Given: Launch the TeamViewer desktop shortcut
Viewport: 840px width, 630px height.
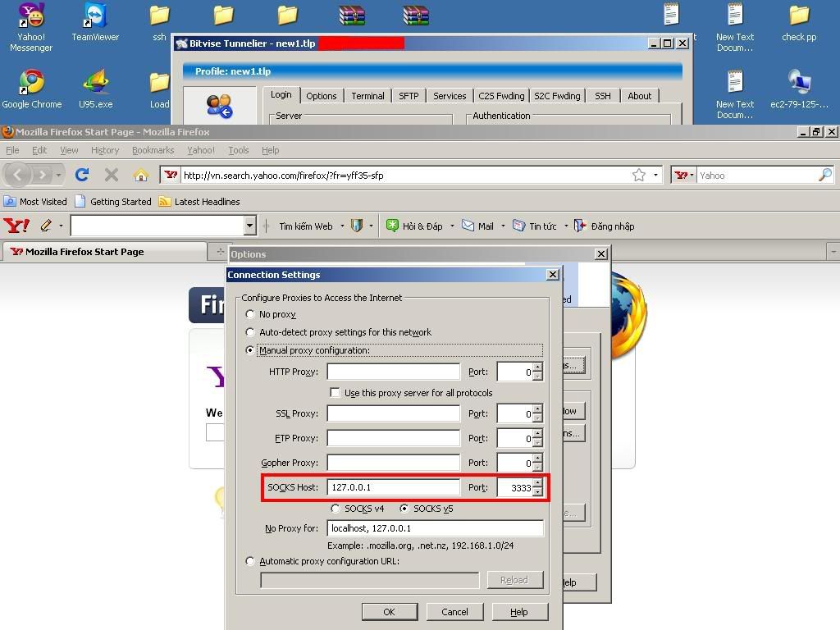Looking at the screenshot, I should 95,22.
